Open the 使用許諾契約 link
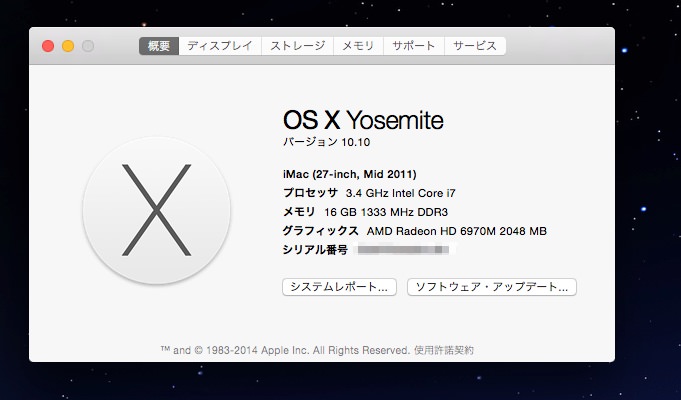Screen dimensions: 681x400 (443, 350)
